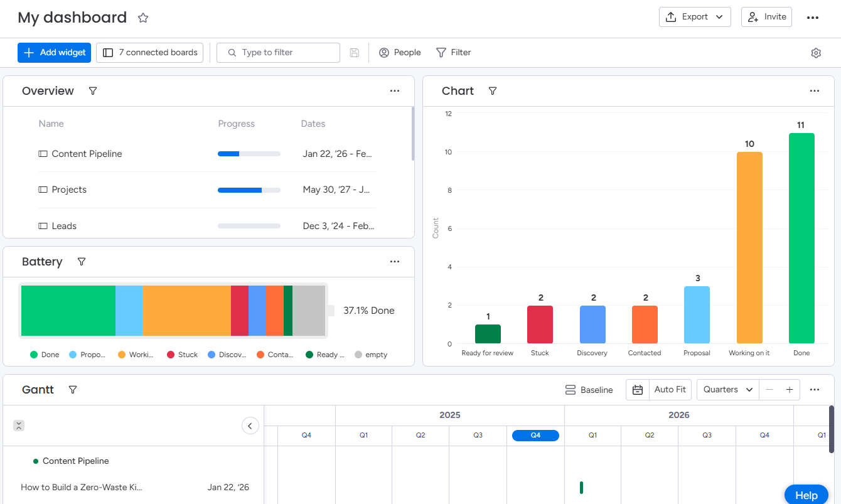Focus the Type to filter search field
This screenshot has height=504, width=841.
point(278,53)
